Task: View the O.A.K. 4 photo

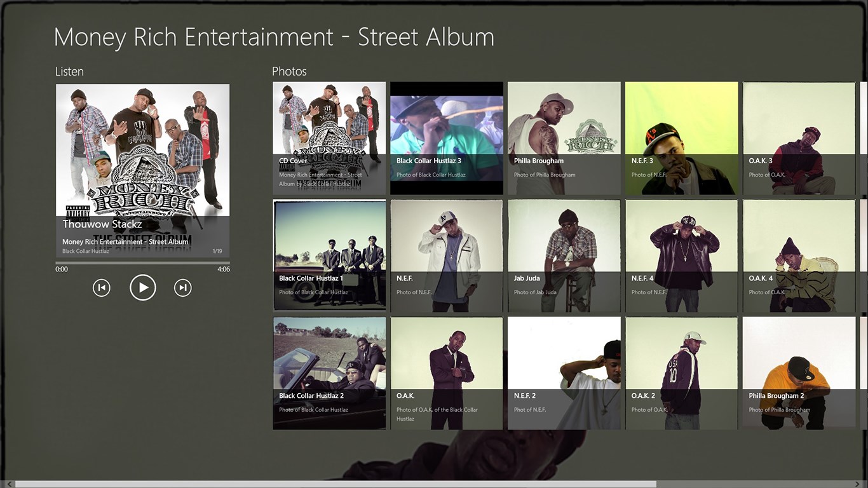Action: (799, 255)
